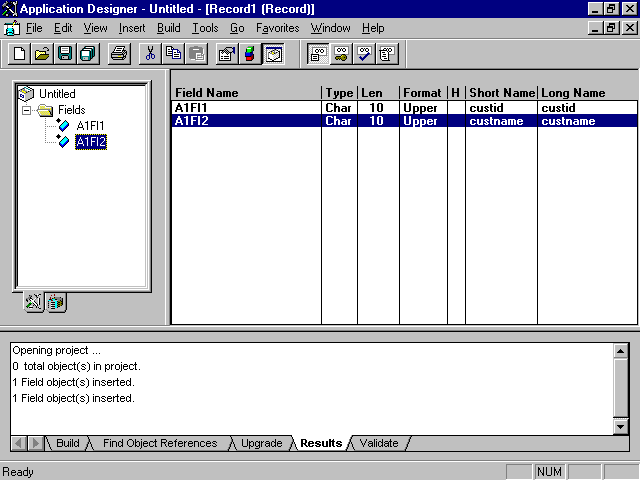The width and height of the screenshot is (640, 480).
Task: Switch to the Build output tab
Action: pos(68,443)
